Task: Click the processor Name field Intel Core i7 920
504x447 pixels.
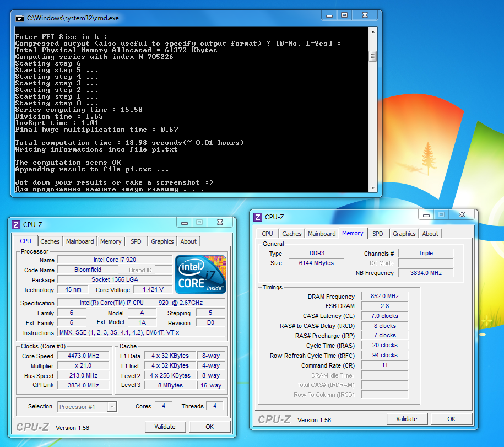Action: tap(115, 260)
